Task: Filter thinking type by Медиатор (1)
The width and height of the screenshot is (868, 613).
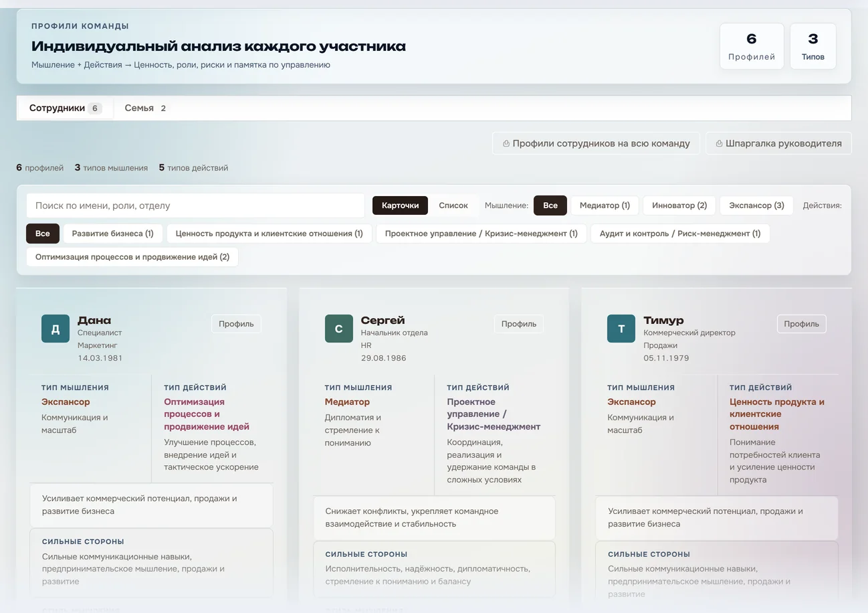Action: [605, 205]
